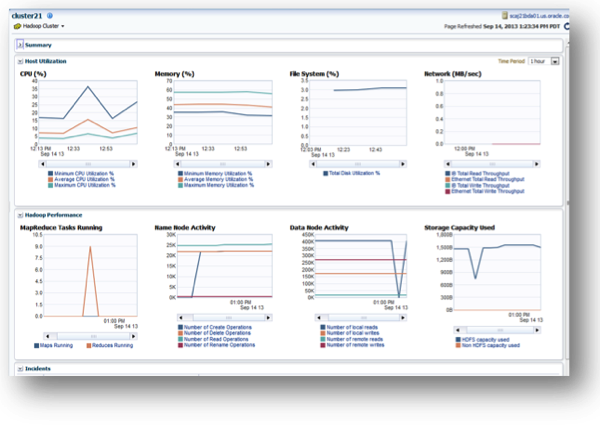
Task: Click the Reduces Running legend entry
Action: (110, 346)
